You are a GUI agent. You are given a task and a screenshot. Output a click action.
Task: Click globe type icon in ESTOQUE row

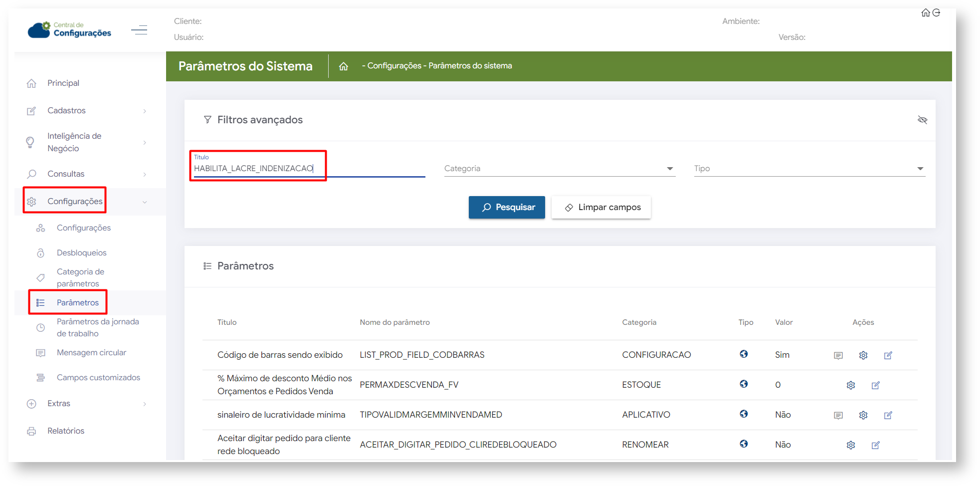coord(743,384)
